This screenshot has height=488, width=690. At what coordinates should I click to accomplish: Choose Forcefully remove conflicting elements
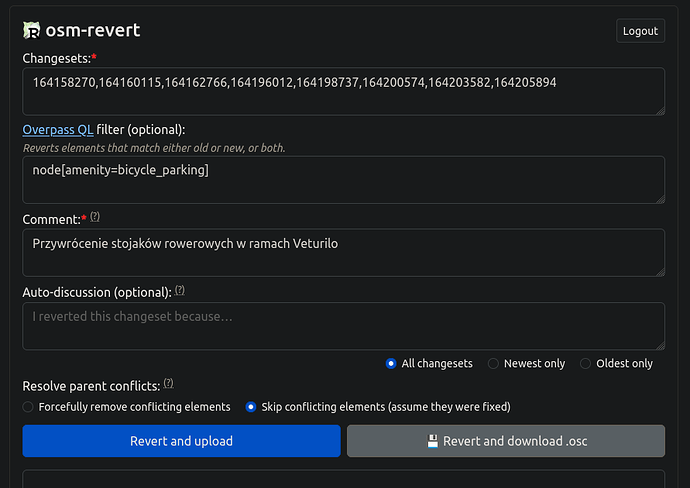[x=28, y=407]
